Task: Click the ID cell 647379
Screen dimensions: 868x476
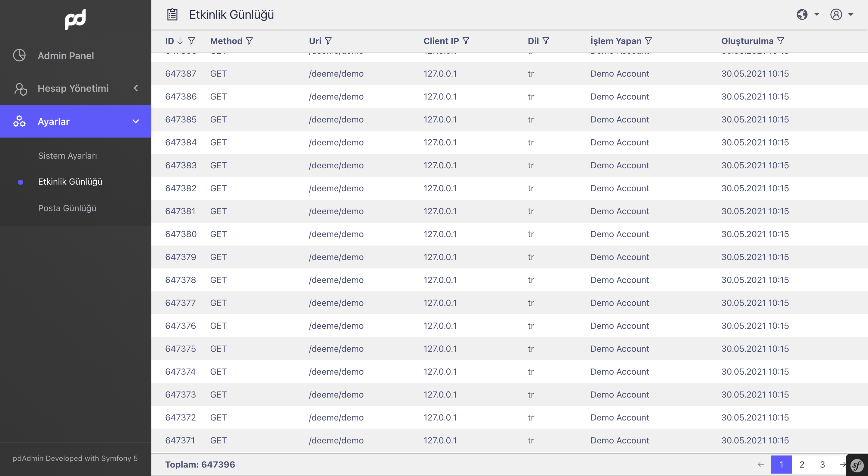Action: point(181,257)
